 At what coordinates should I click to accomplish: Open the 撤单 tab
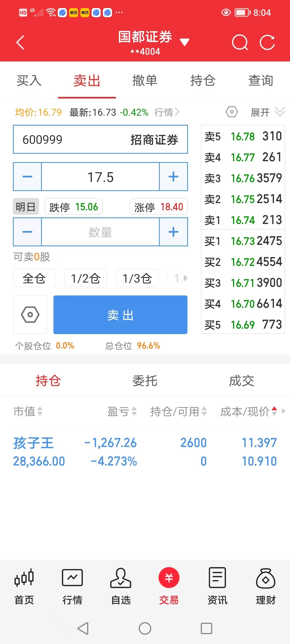tap(145, 80)
